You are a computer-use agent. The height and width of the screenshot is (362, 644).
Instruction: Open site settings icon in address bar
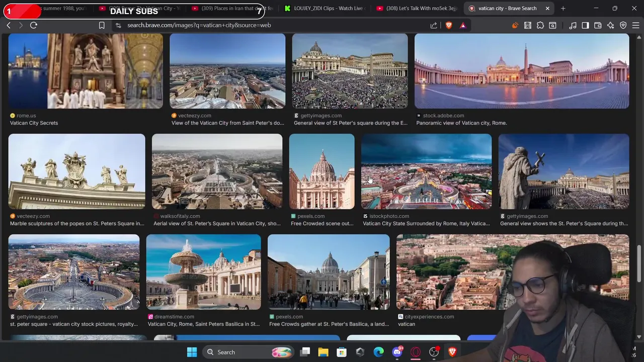118,25
